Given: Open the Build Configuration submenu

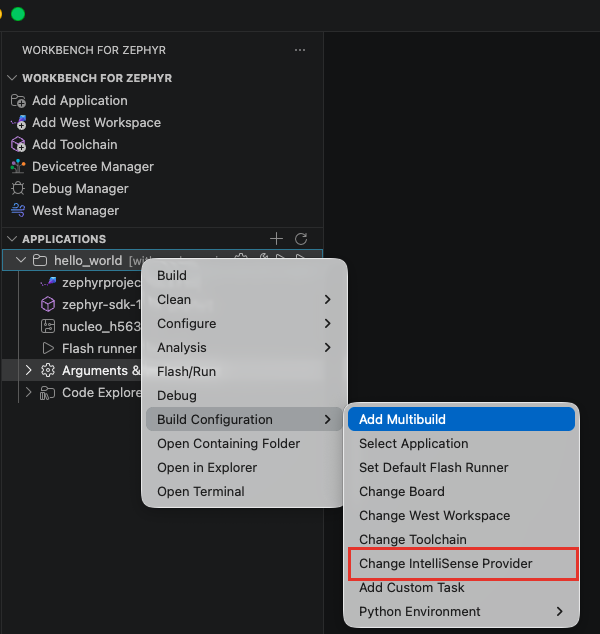Looking at the screenshot, I should pos(244,419).
